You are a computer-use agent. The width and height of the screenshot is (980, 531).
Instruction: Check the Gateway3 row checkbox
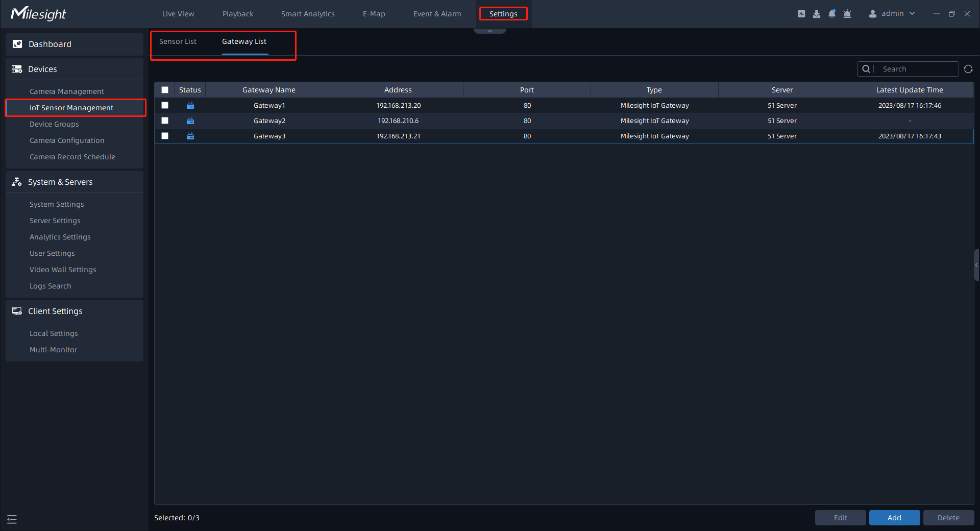click(x=165, y=136)
